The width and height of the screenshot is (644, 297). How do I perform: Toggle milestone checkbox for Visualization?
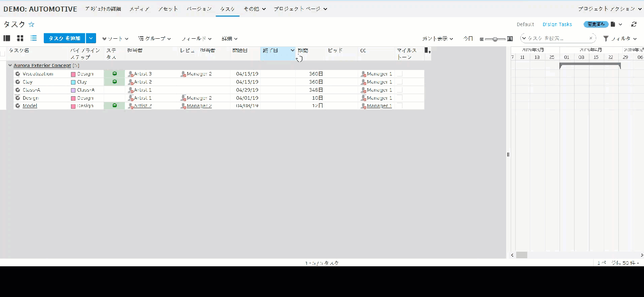click(x=399, y=73)
